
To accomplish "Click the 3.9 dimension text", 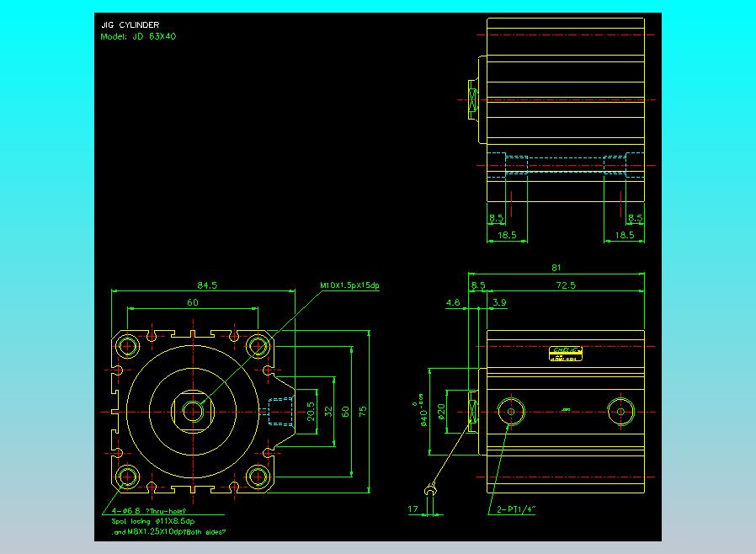I will click(499, 303).
